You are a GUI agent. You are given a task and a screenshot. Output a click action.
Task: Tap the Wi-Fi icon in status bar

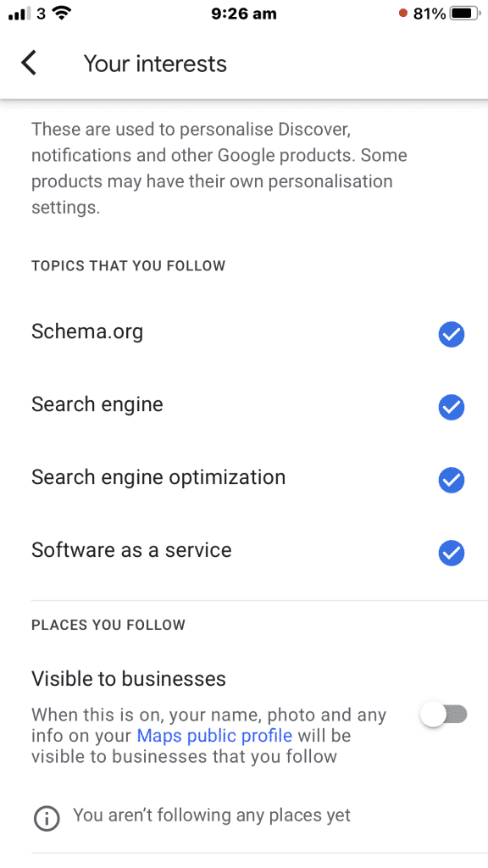coord(63,14)
